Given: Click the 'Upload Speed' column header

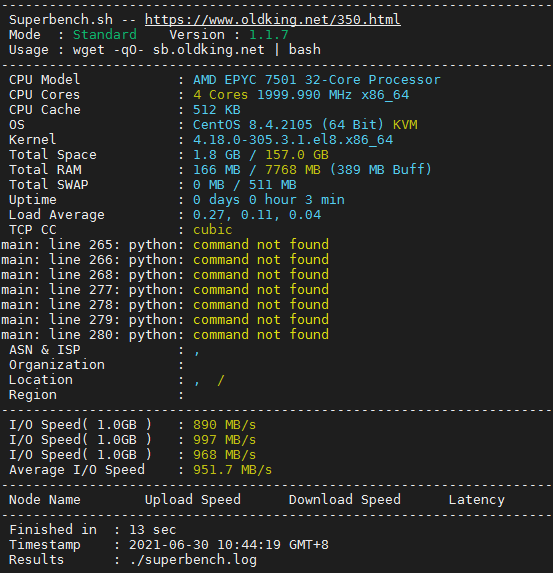Looking at the screenshot, I should (x=193, y=500).
